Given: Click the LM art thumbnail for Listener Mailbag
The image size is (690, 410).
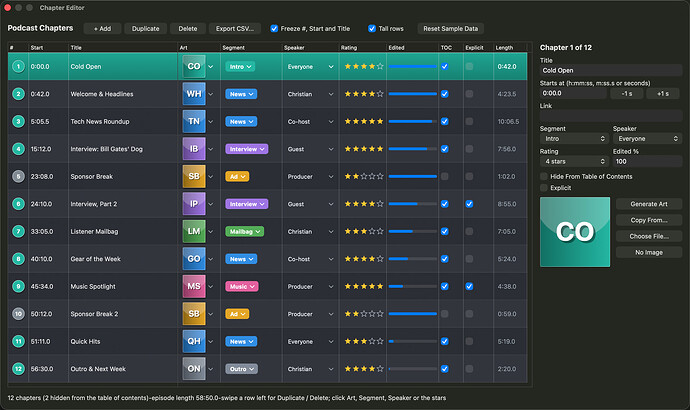Looking at the screenshot, I should tap(194, 231).
